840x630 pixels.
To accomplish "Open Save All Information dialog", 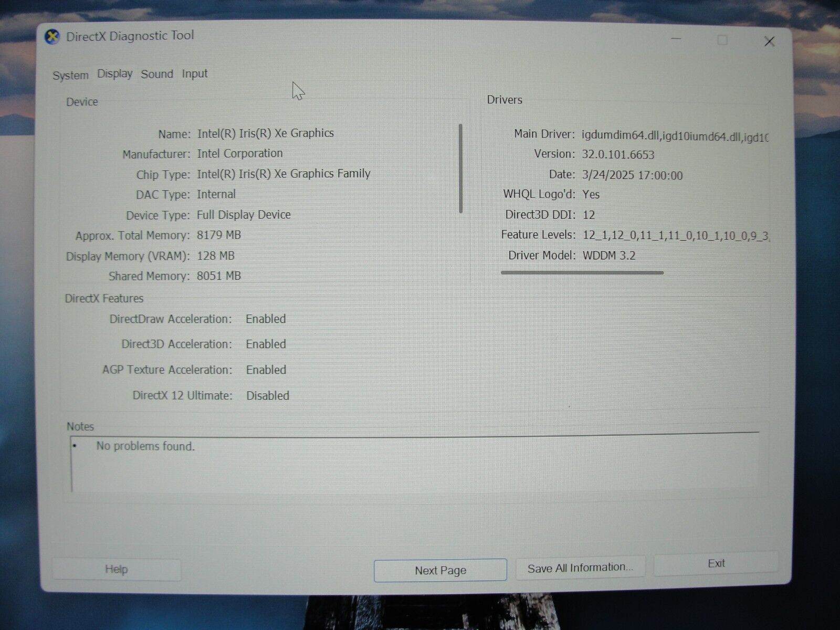I will [580, 567].
